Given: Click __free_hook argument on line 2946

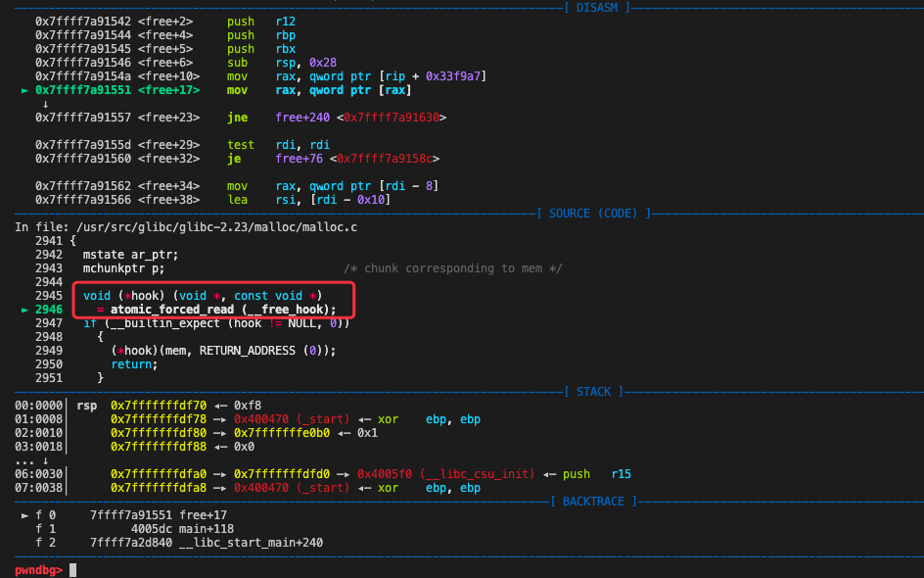Looking at the screenshot, I should [285, 309].
